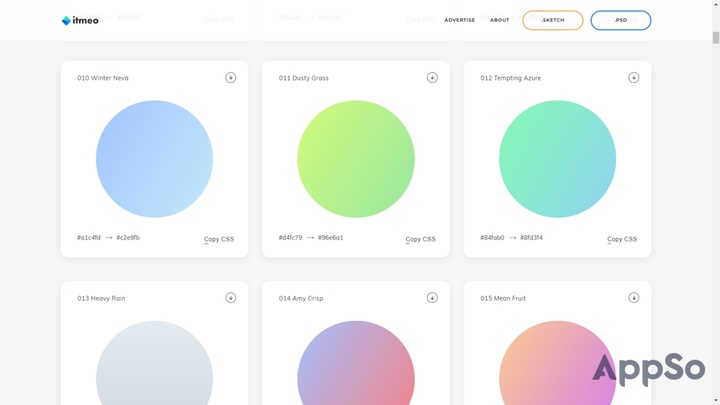Copy the #a1c4fd hex color code
This screenshot has height=405, width=720.
click(89, 238)
